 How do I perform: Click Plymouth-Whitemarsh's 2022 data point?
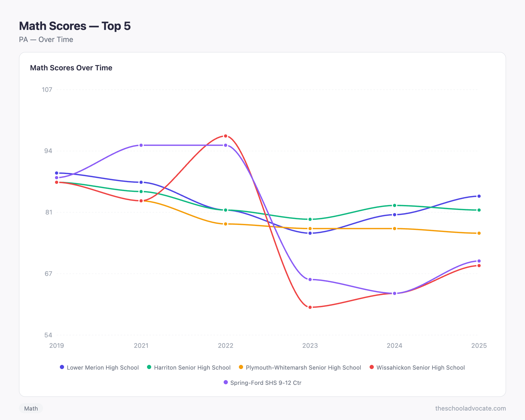225,224
